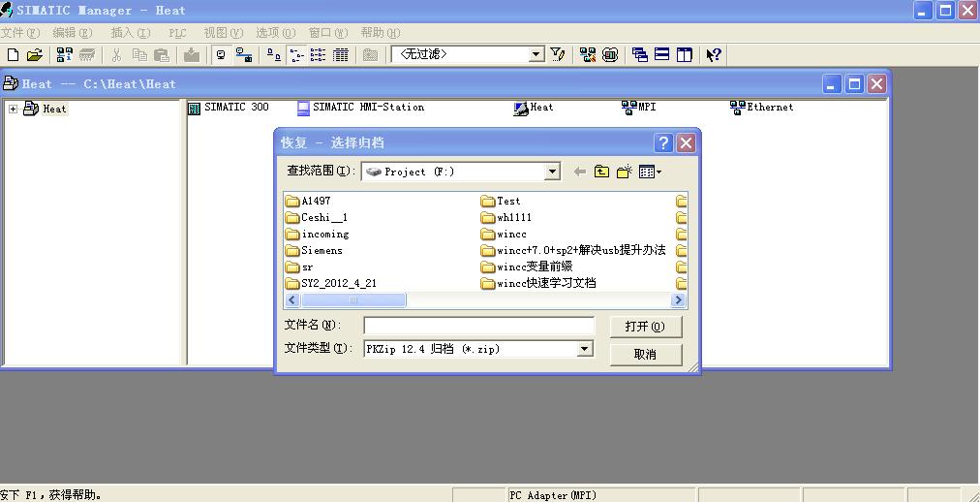Click the Cascade windows toolbar icon
Image resolution: width=980 pixels, height=502 pixels.
tap(639, 55)
